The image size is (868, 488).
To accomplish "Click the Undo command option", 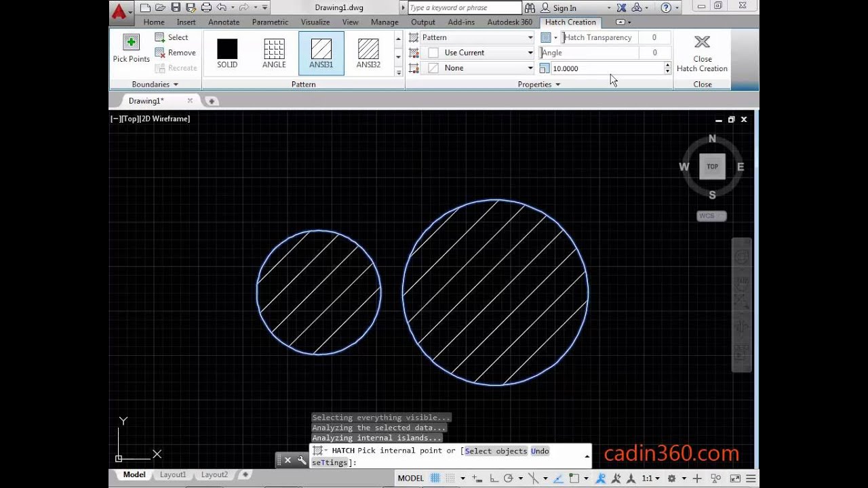I will pos(540,451).
